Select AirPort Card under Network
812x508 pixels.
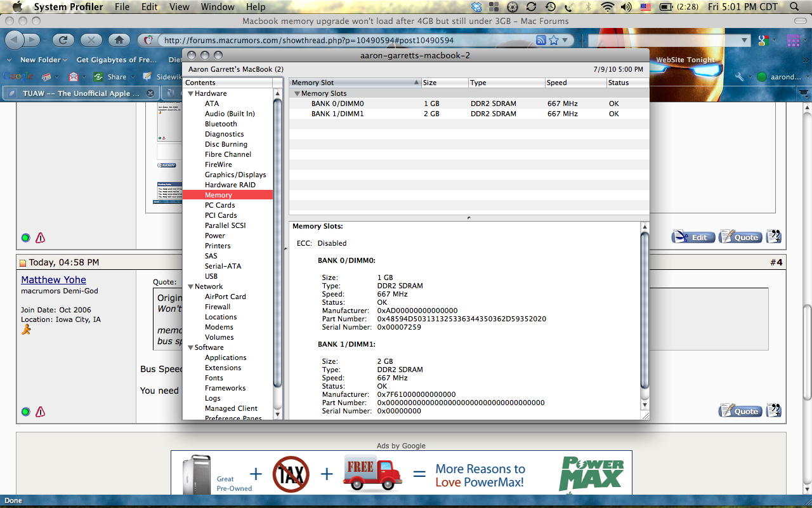(225, 297)
